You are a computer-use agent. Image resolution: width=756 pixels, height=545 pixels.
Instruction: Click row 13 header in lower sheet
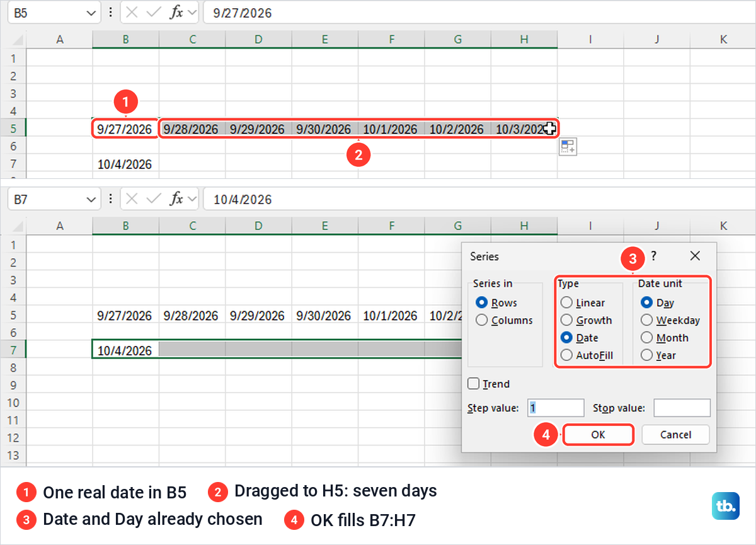coord(13,456)
